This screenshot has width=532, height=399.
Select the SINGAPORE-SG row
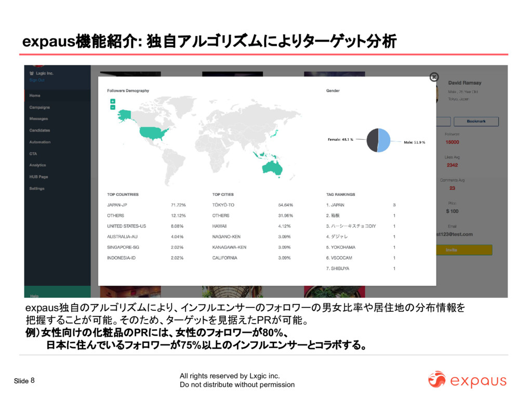[147, 247]
